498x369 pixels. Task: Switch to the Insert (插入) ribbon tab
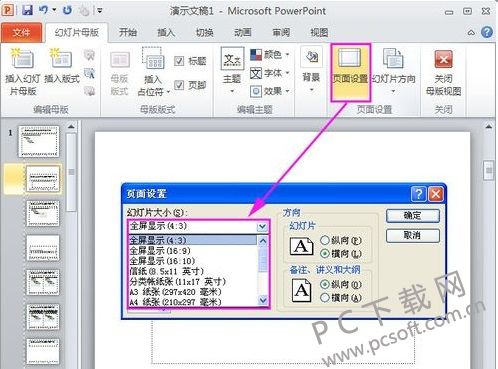pos(166,32)
